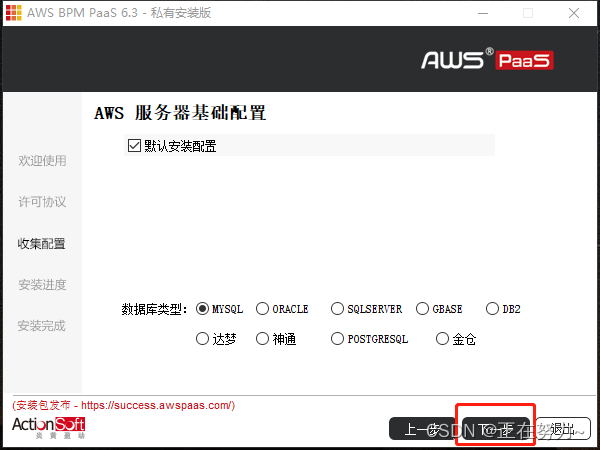Continue with the 下一步 button
The width and height of the screenshot is (600, 450).
(x=496, y=429)
